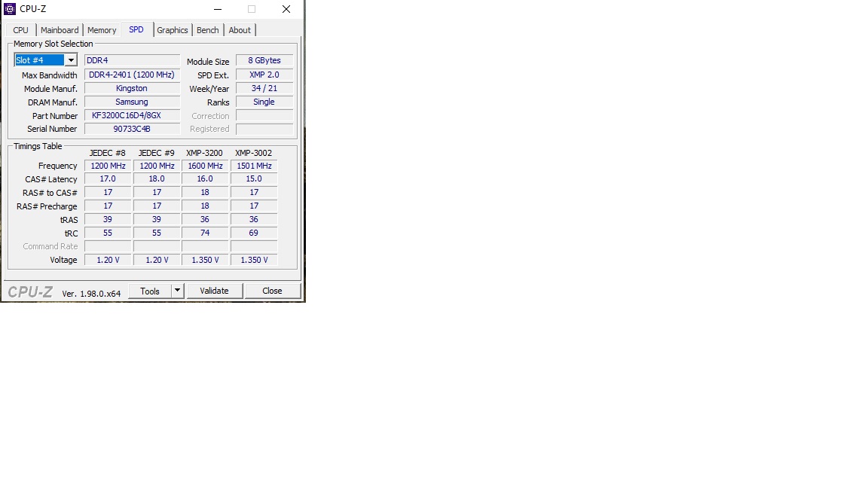Select the SPD tab
Image resolution: width=868 pixels, height=488 pixels.
136,29
